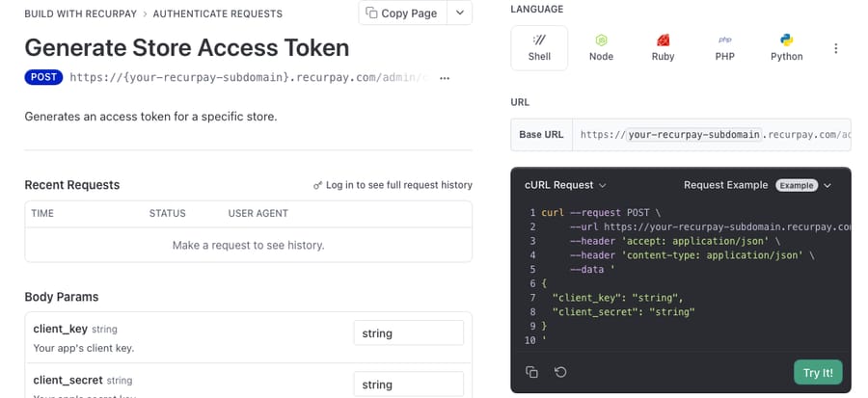The height and width of the screenshot is (398, 868).
Task: Click ellipsis next to the POST URL
Action: (445, 78)
